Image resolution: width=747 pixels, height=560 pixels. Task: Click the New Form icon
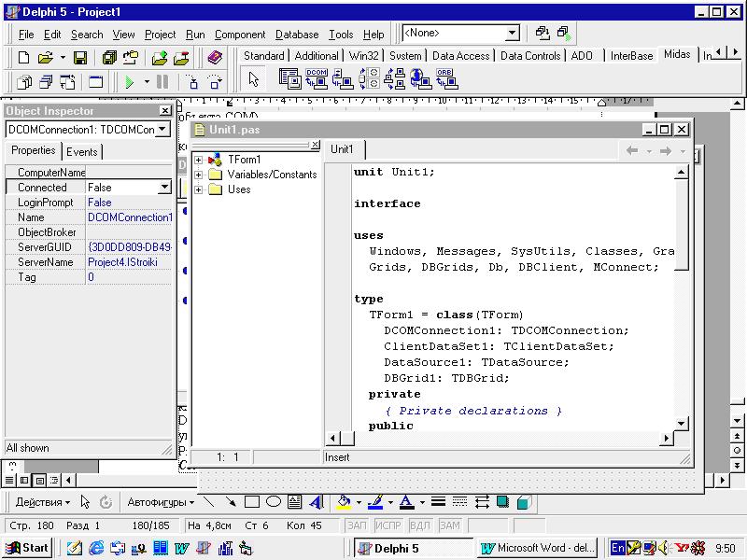pos(96,82)
